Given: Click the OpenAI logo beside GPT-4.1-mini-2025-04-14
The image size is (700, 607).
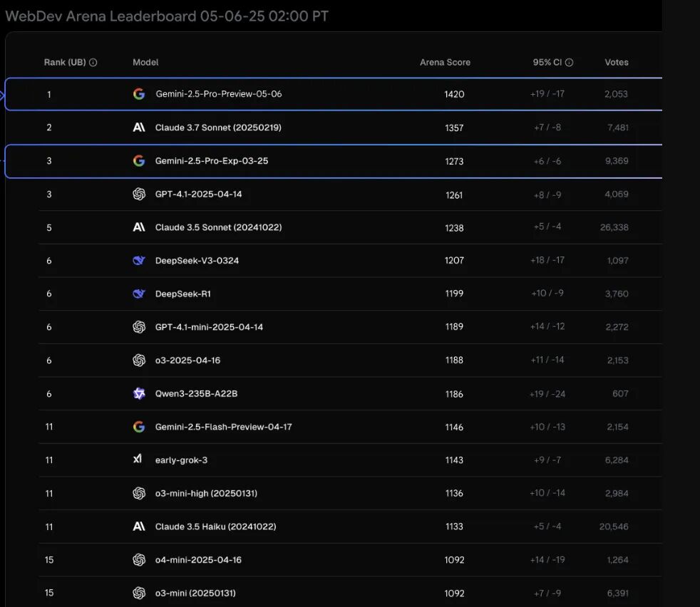Looking at the screenshot, I should (139, 327).
